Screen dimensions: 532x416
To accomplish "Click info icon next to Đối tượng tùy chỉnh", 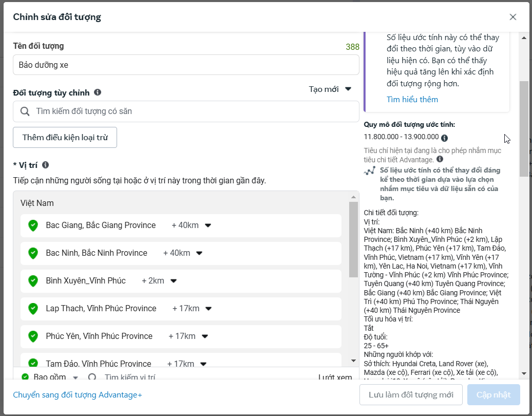I will (x=98, y=92).
